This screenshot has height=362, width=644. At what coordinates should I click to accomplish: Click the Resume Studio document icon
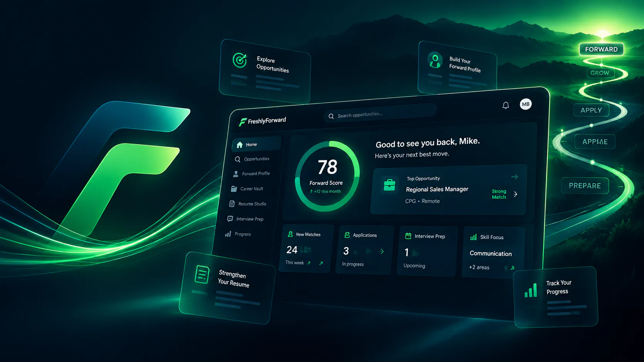pyautogui.click(x=232, y=204)
